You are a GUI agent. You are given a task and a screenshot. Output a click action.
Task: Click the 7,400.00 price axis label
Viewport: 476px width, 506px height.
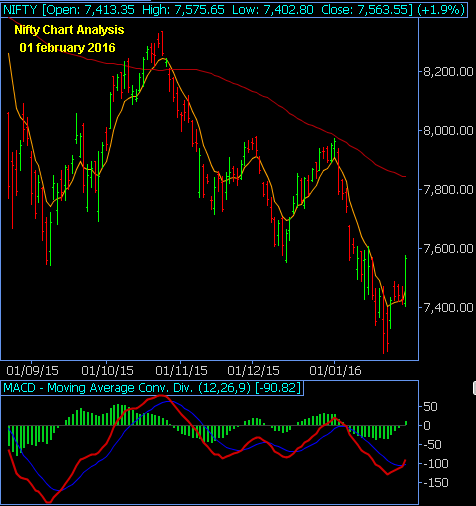click(448, 307)
